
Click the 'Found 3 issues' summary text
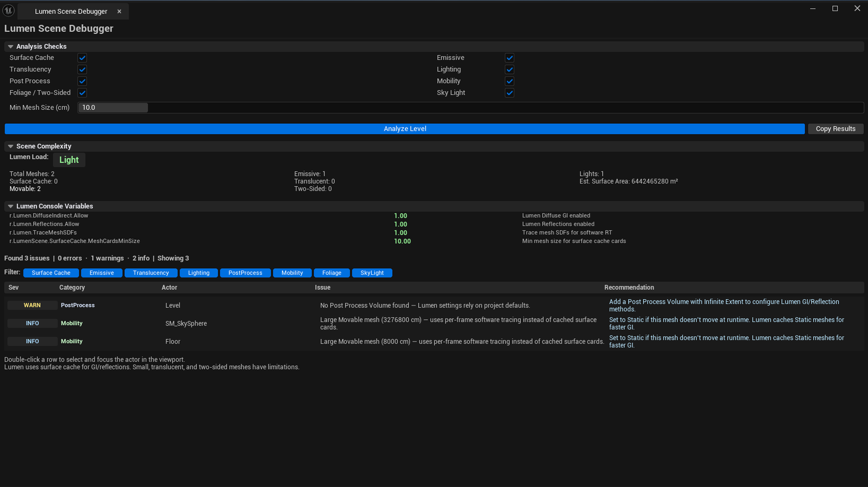coord(27,258)
